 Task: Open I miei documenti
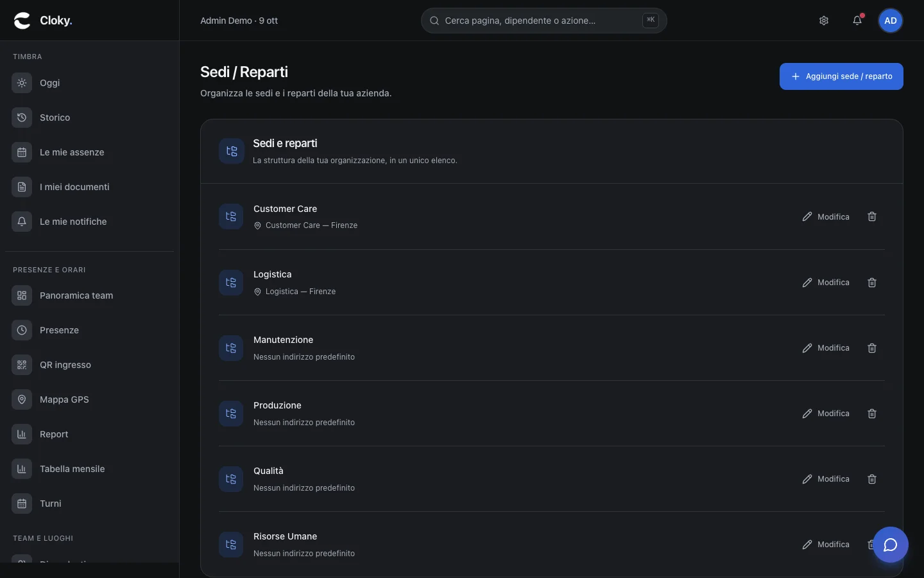point(89,187)
